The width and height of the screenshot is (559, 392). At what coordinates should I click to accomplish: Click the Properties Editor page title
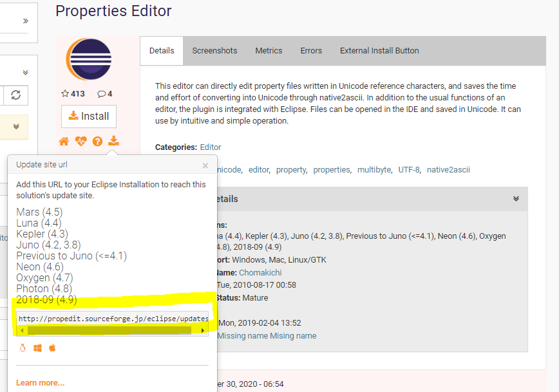[x=113, y=11]
